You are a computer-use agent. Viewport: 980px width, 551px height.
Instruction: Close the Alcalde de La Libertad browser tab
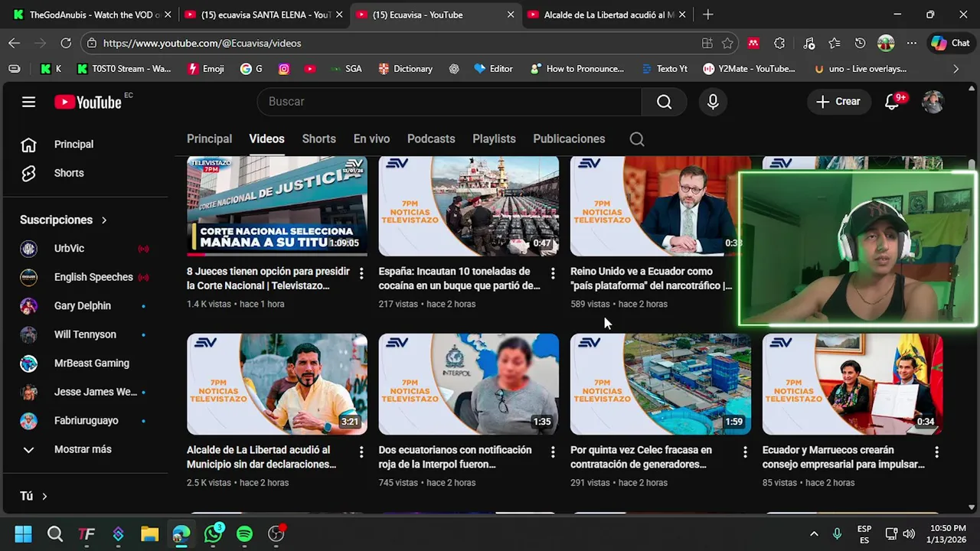tap(682, 15)
